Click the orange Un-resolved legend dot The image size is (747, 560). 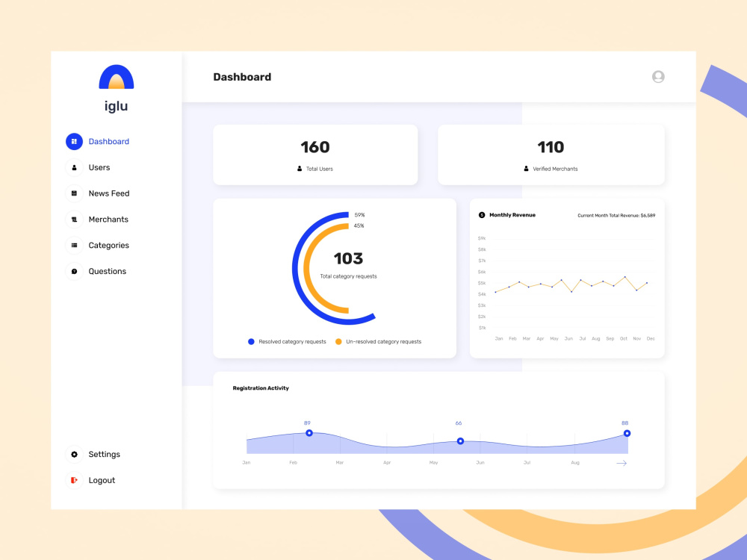click(338, 341)
